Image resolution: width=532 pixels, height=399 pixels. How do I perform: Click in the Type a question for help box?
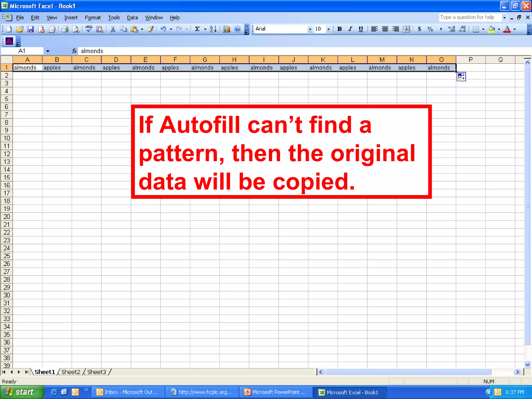470,17
